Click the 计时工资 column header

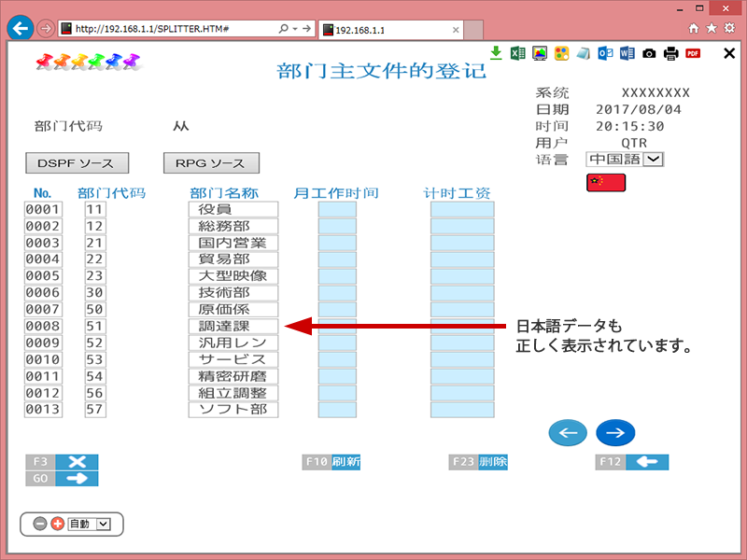coord(458,193)
